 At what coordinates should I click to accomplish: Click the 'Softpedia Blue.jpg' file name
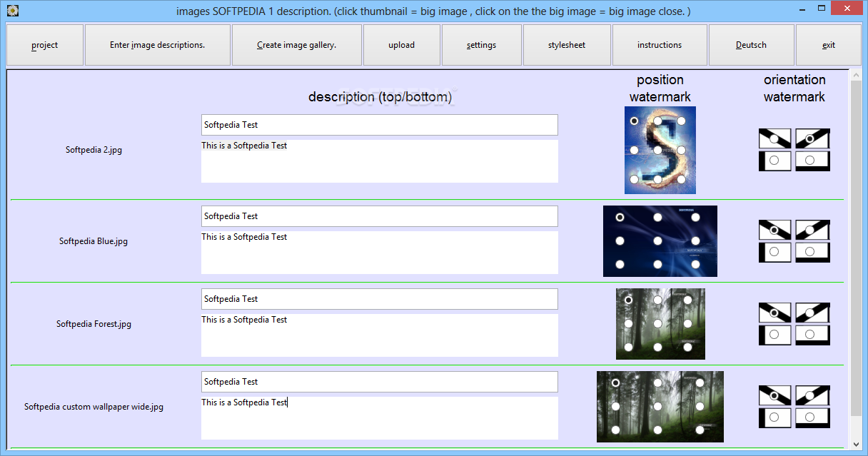pos(94,241)
